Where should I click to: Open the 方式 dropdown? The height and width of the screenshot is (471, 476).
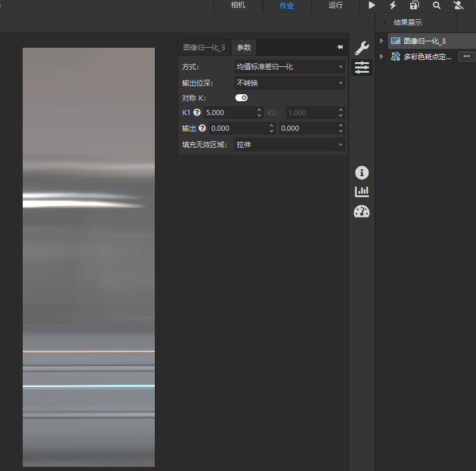tap(289, 67)
